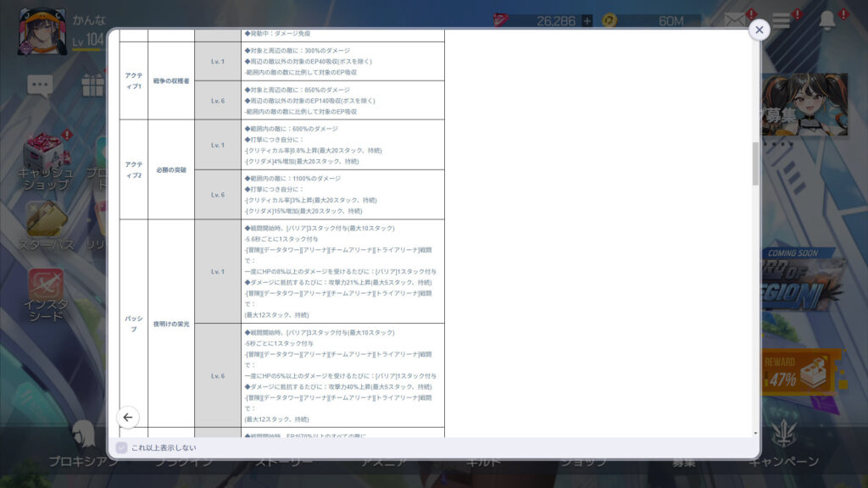Open the キャンペーン tab in bottom bar
This screenshot has width=868, height=488.
(784, 445)
